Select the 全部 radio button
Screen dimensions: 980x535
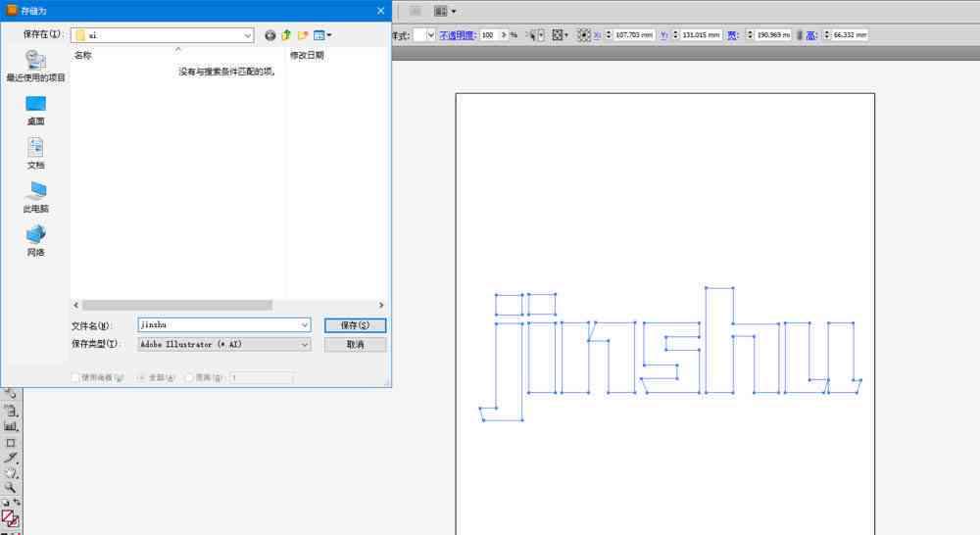point(142,377)
